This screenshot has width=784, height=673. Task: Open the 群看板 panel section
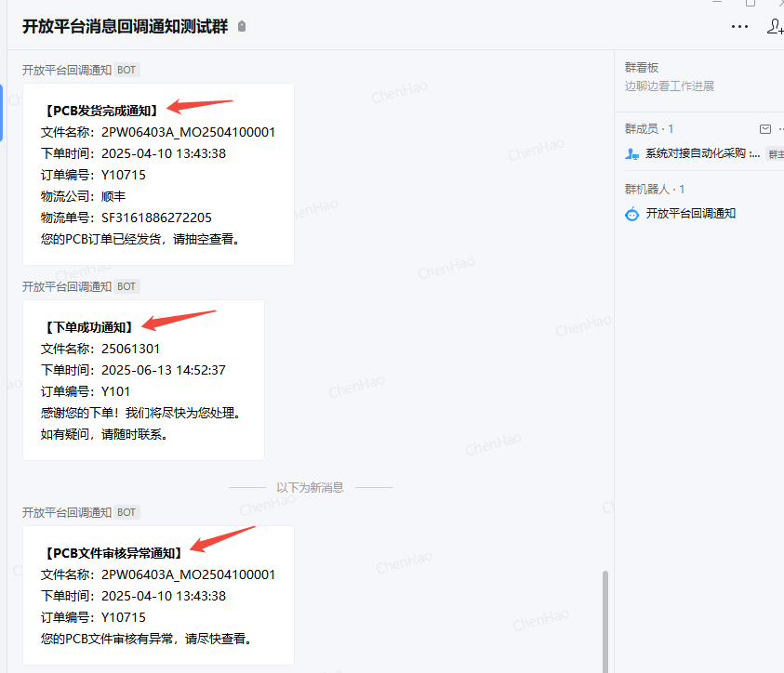tap(642, 68)
